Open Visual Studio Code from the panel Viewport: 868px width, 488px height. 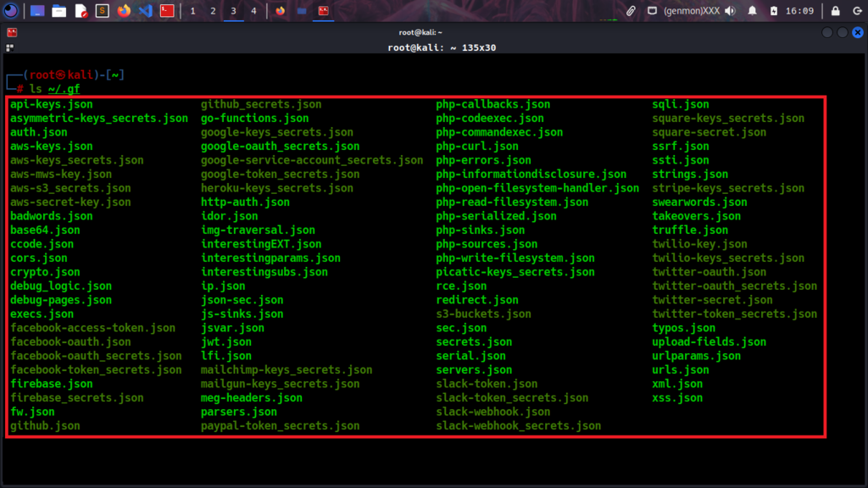tap(145, 11)
